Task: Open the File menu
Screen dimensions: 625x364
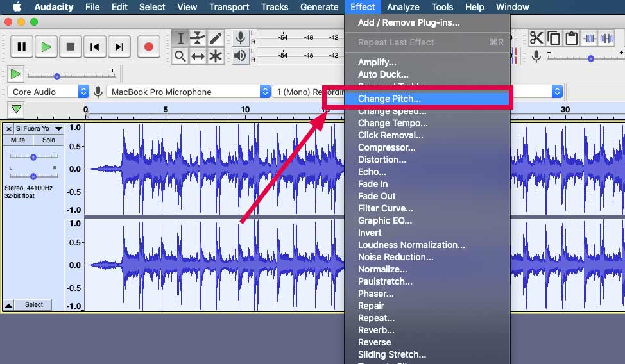Action: pyautogui.click(x=92, y=7)
